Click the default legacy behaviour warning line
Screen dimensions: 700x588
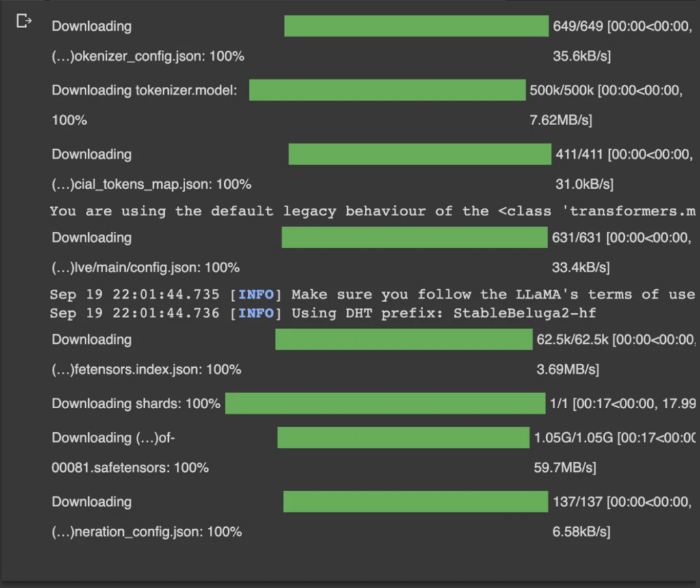(373, 211)
